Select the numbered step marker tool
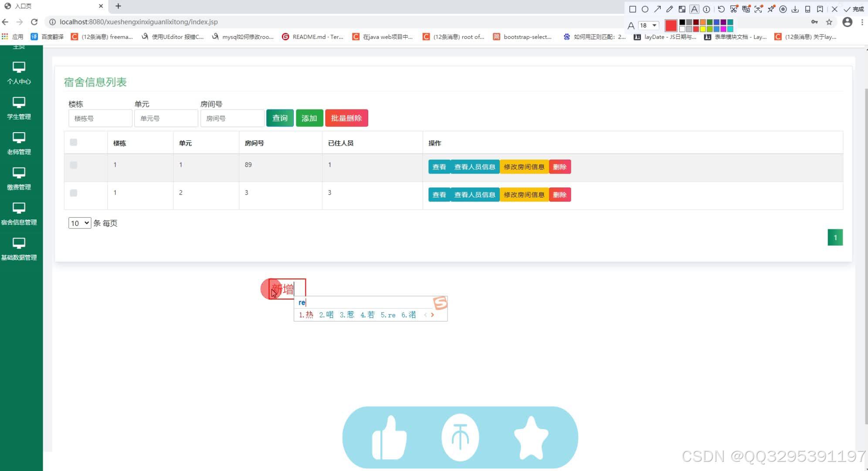Image resolution: width=868 pixels, height=471 pixels. [706, 9]
